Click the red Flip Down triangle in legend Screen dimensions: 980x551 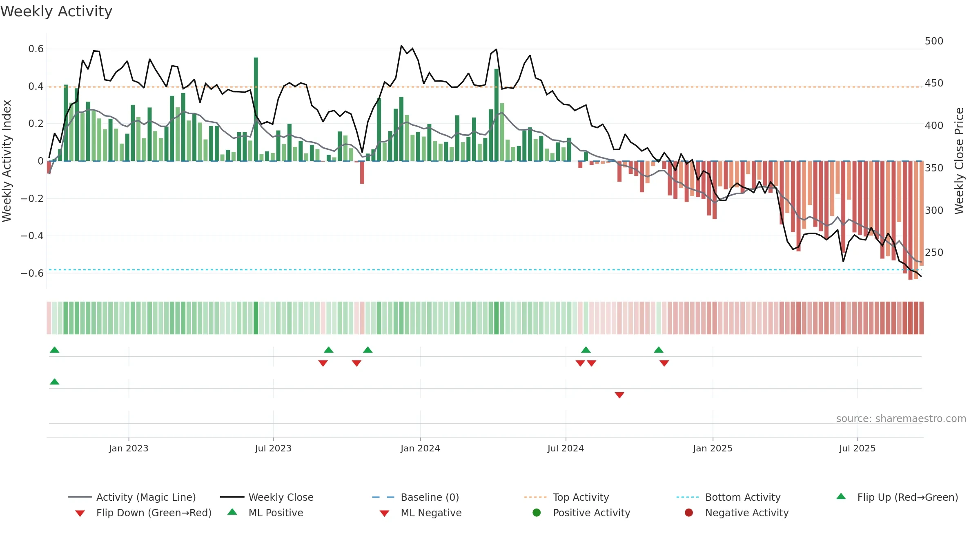pyautogui.click(x=80, y=513)
